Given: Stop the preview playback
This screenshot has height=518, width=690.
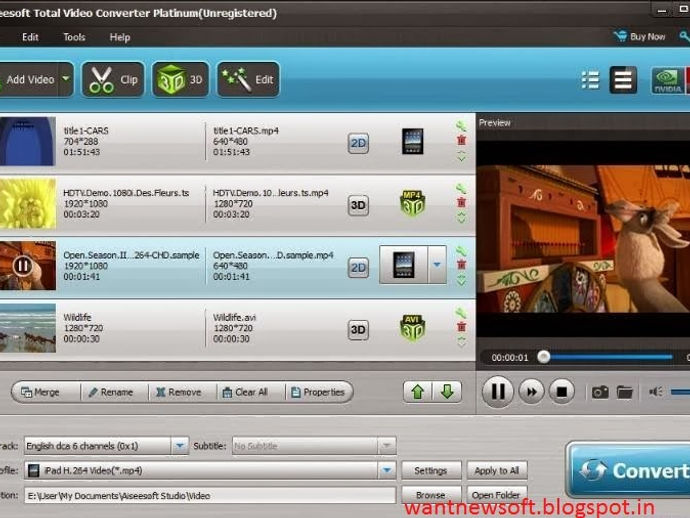Looking at the screenshot, I should pos(562,391).
